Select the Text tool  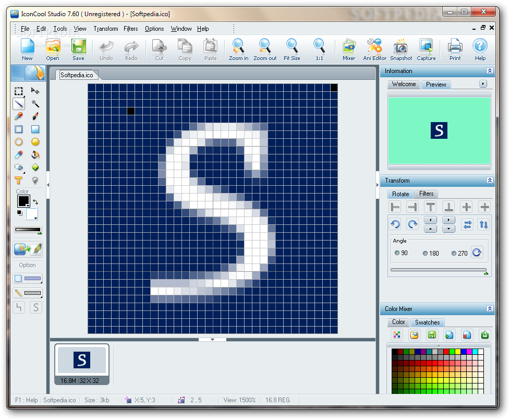point(19,181)
